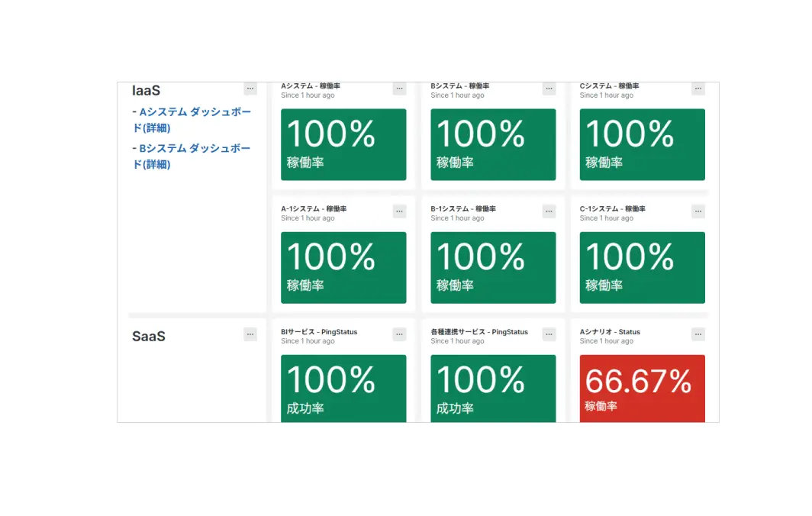Open the IaaS widget ellipsis menu
Image resolution: width=812 pixels, height=516 pixels.
(250, 89)
